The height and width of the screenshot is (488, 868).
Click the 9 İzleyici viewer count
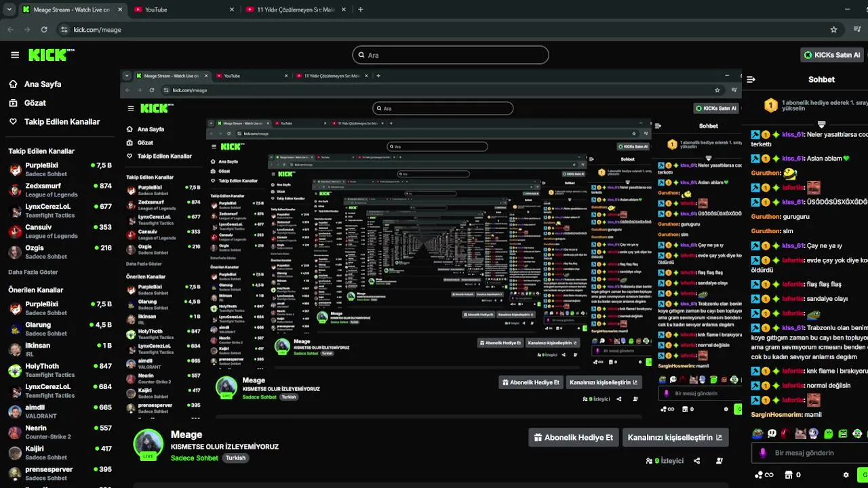click(665, 461)
